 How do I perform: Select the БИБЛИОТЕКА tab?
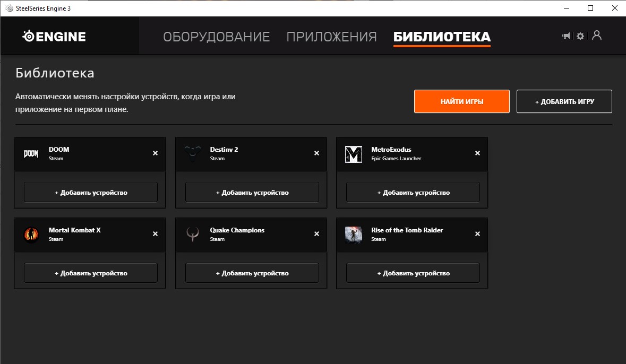442,37
